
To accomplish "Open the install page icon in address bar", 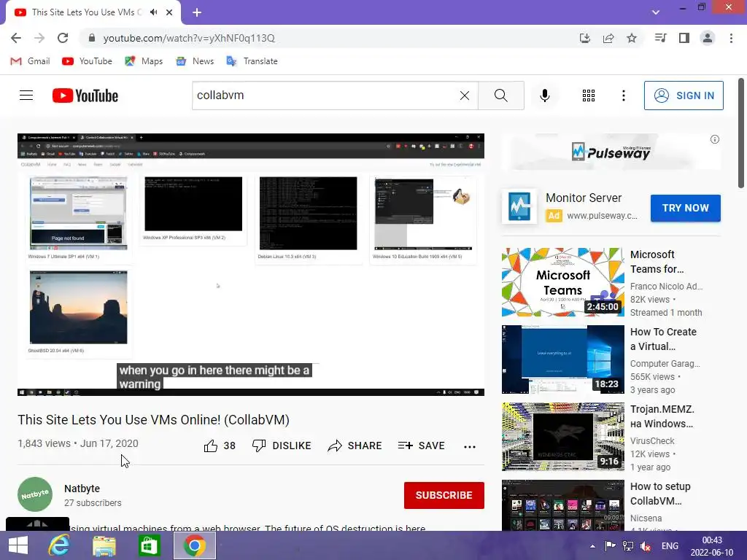I will pos(585,38).
